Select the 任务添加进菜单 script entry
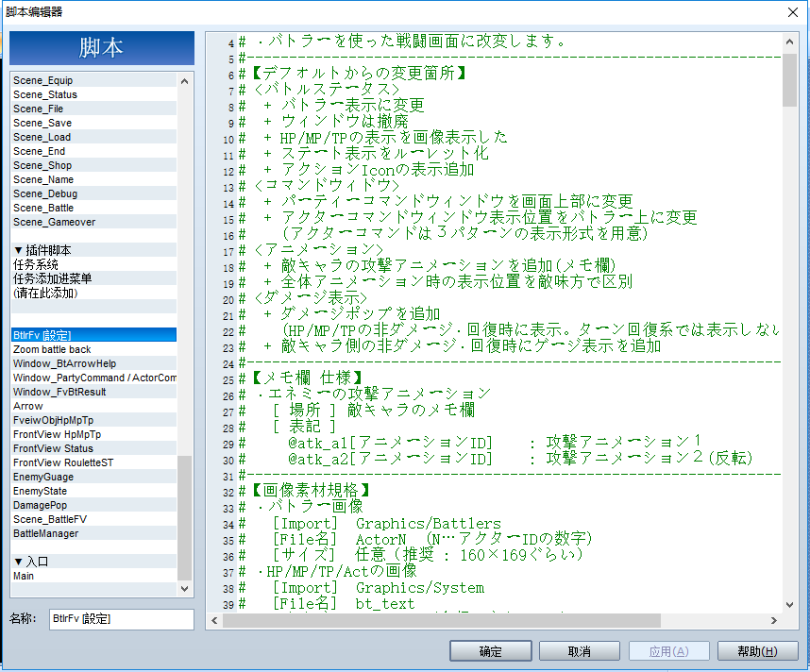This screenshot has height=672, width=810. 94,278
